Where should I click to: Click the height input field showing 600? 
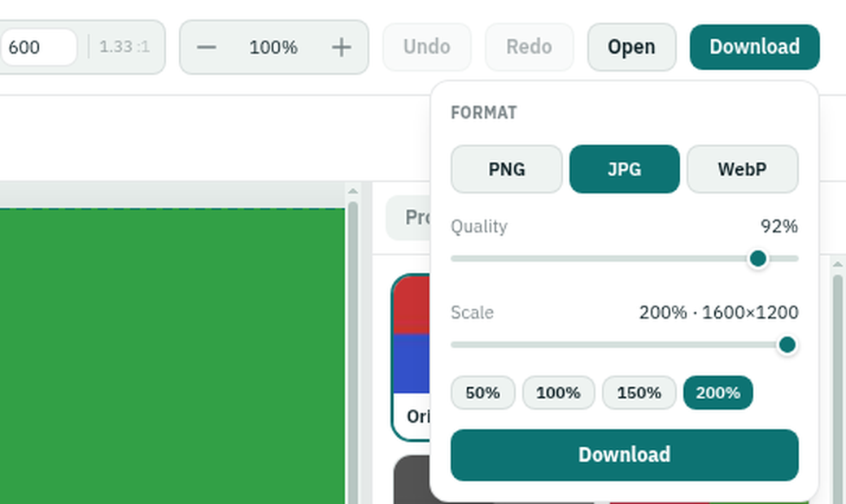[x=37, y=47]
